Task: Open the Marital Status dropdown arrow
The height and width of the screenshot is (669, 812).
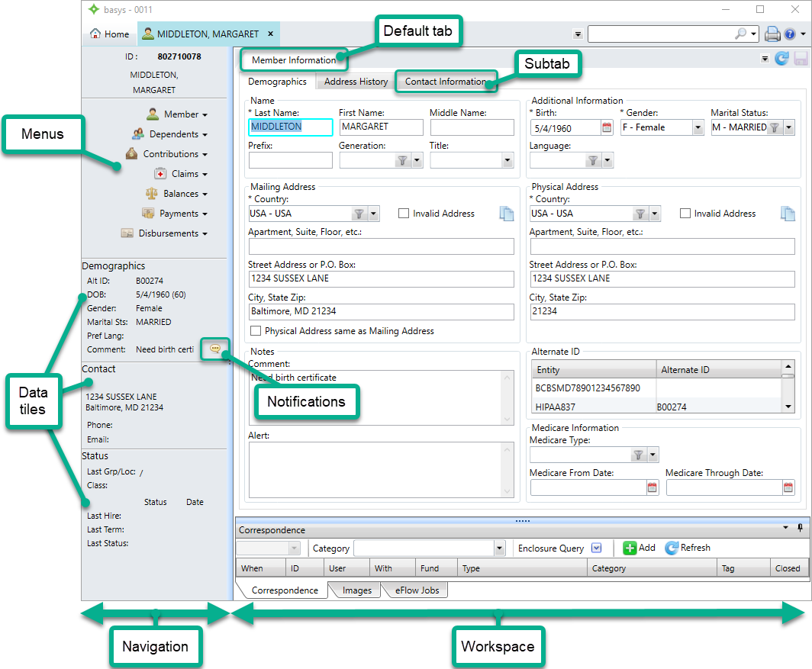Action: point(788,127)
